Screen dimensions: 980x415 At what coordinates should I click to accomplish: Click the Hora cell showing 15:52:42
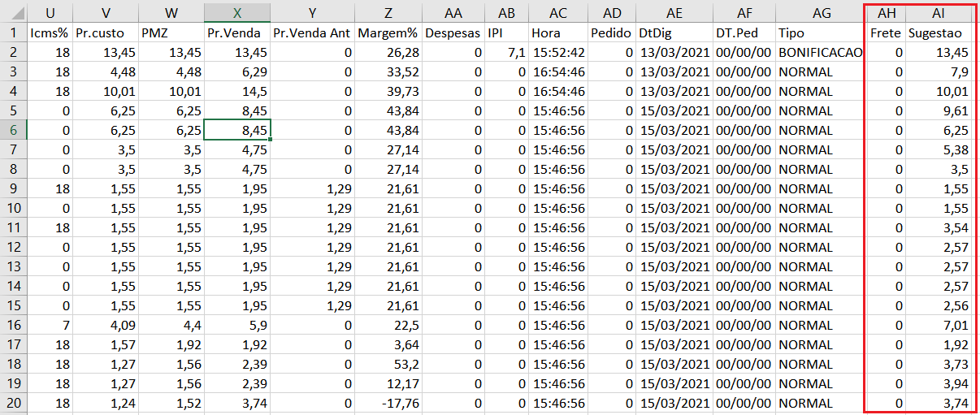(558, 52)
